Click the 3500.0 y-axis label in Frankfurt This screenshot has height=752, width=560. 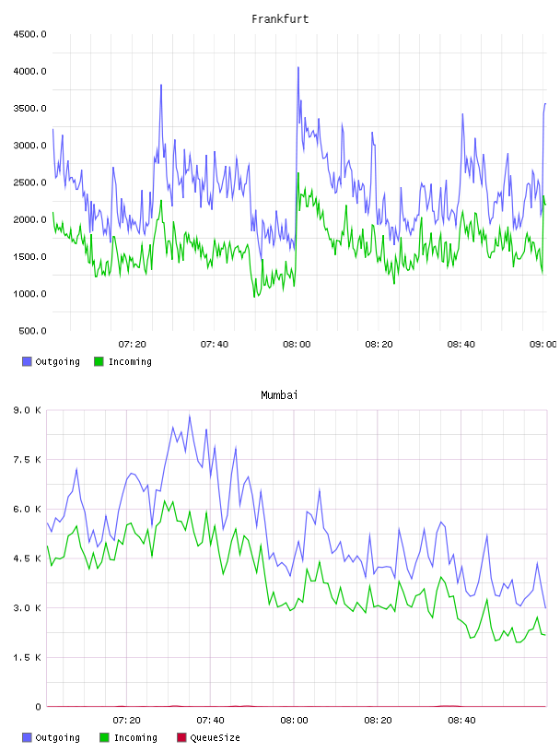coord(29,109)
